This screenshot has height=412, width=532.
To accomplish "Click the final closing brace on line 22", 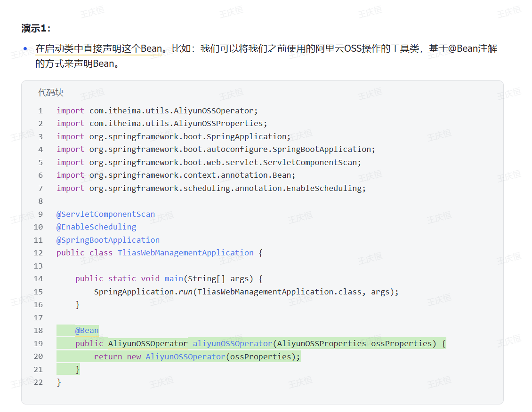I will pos(59,382).
